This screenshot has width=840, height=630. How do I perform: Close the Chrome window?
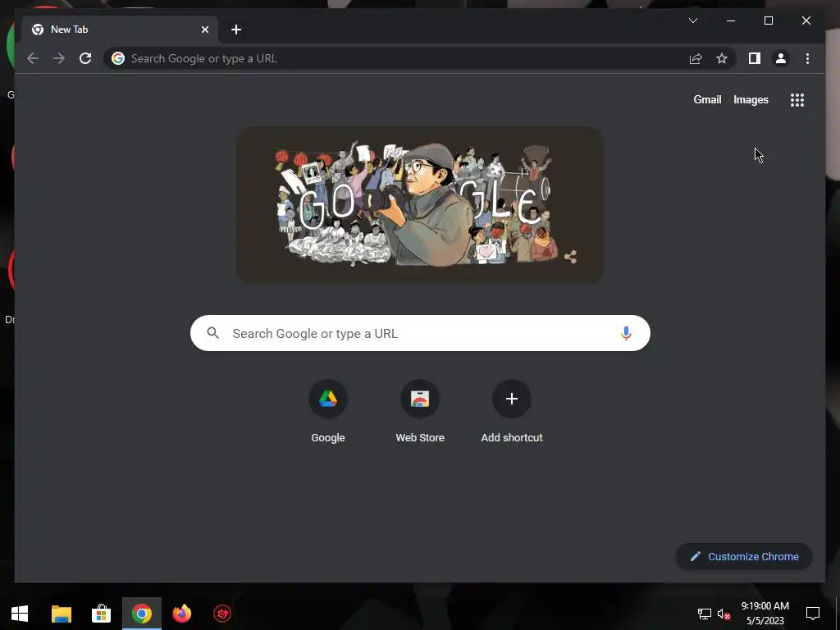pos(806,21)
